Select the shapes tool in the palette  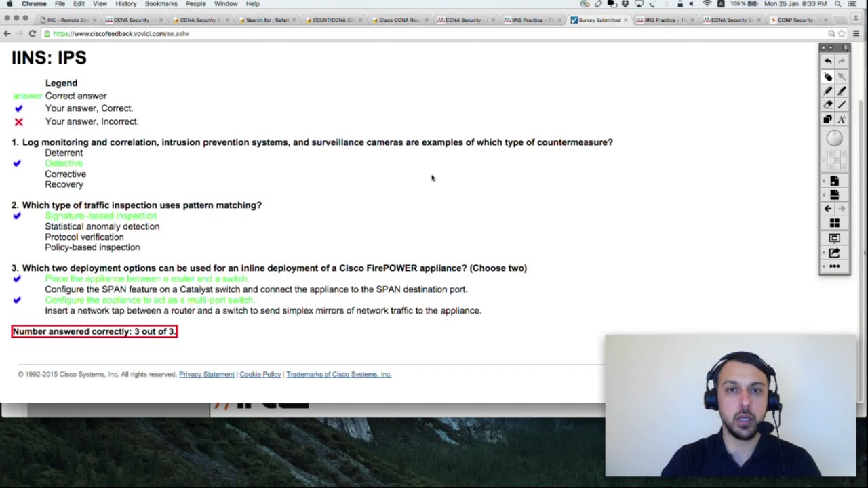click(828, 119)
